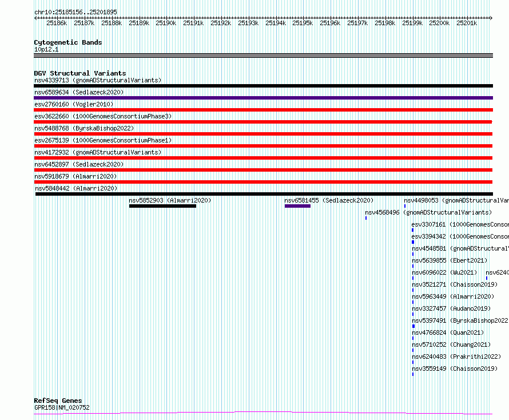509x420 pixels.
Task: Open variant nsv6452897 (Sedlazeck2020)
Action: (79, 164)
